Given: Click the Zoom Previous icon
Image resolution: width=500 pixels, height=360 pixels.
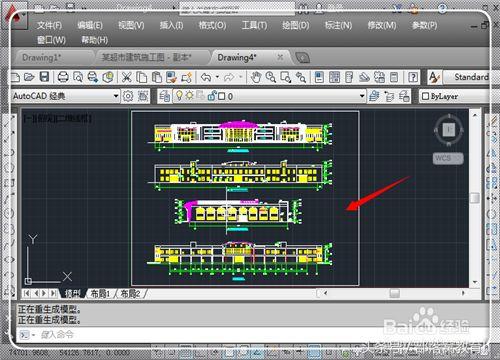Looking at the screenshot, I should coord(301,77).
